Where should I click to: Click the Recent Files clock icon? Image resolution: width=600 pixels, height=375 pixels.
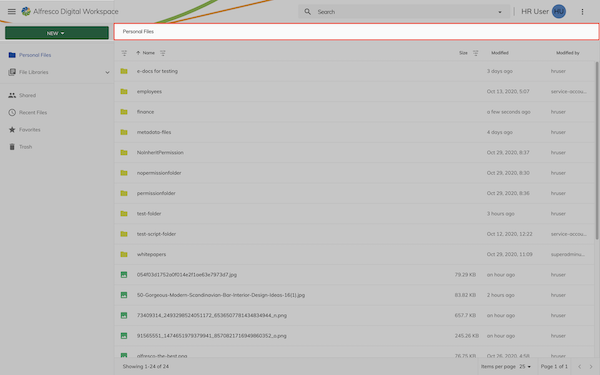[x=12, y=112]
